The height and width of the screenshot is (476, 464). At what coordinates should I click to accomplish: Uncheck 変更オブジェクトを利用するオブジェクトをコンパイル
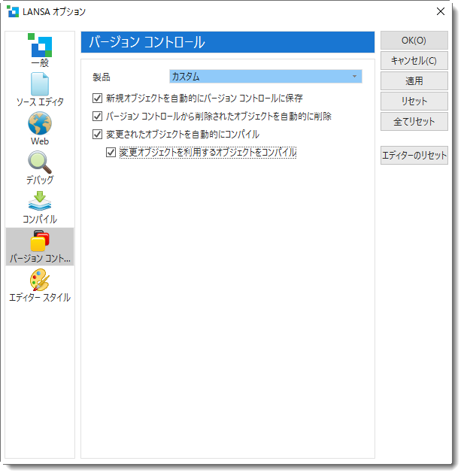[x=111, y=153]
